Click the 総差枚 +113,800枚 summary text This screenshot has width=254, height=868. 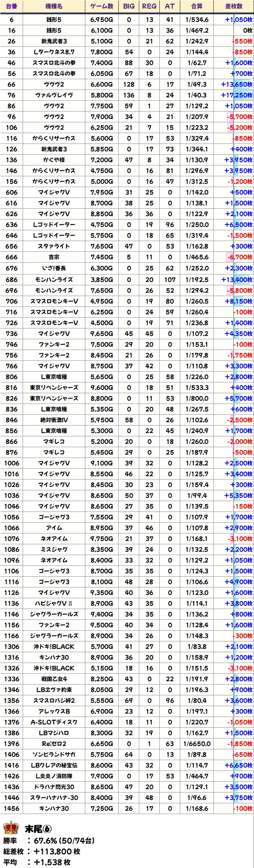coord(42,851)
